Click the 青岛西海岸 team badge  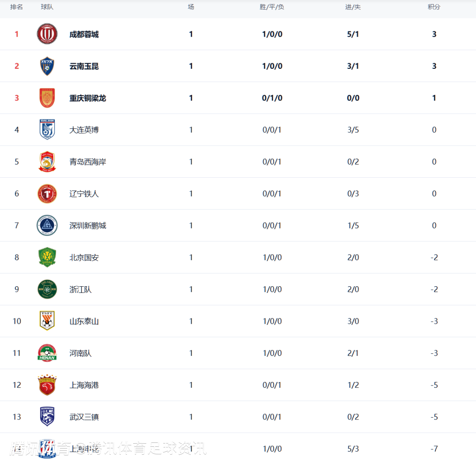[47, 162]
